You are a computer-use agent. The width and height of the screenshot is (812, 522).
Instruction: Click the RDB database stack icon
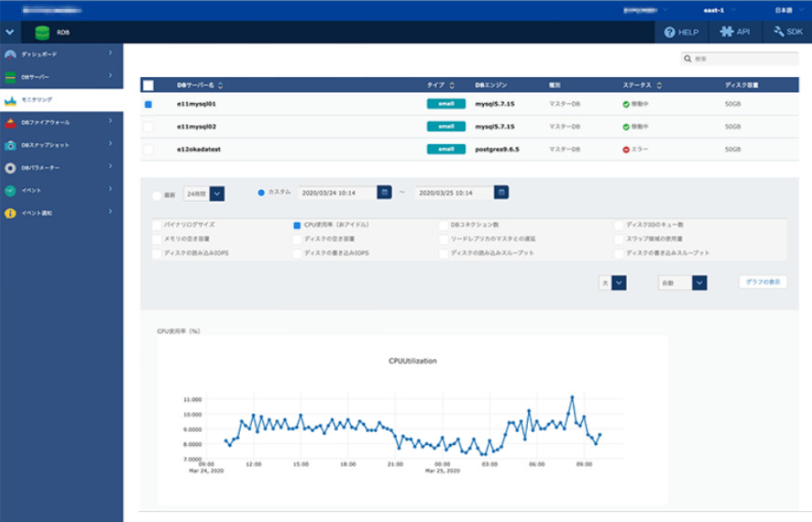[x=41, y=33]
